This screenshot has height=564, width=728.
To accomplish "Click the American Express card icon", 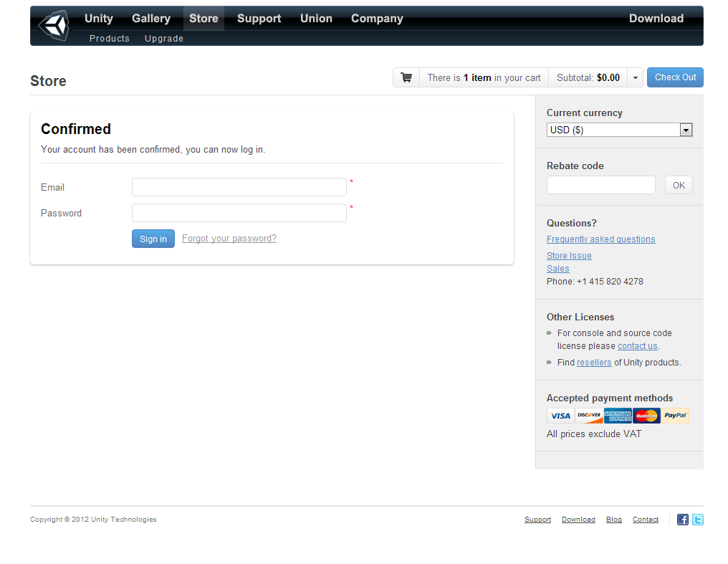I will (x=618, y=416).
